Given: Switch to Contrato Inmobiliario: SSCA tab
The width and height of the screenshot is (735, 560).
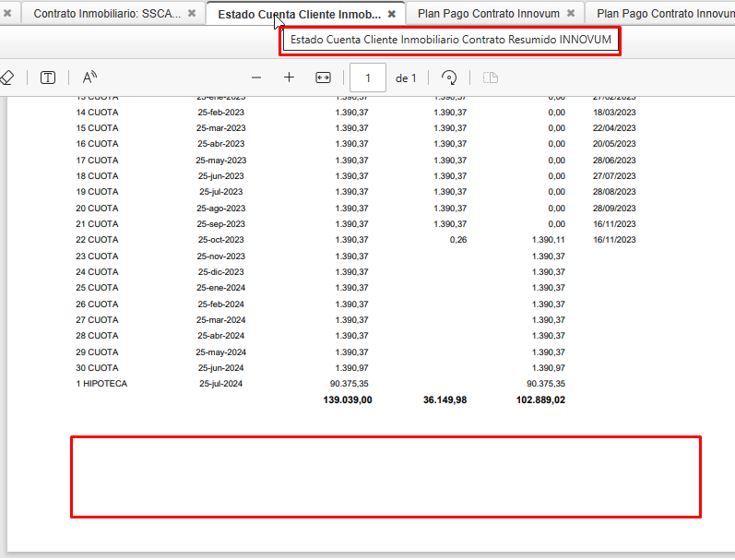Looking at the screenshot, I should point(106,14).
